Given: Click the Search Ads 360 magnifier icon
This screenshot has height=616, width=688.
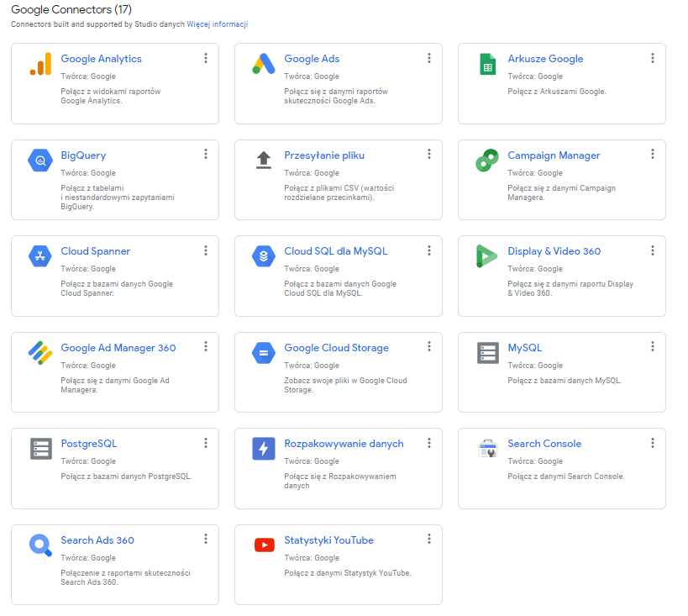Looking at the screenshot, I should (40, 545).
